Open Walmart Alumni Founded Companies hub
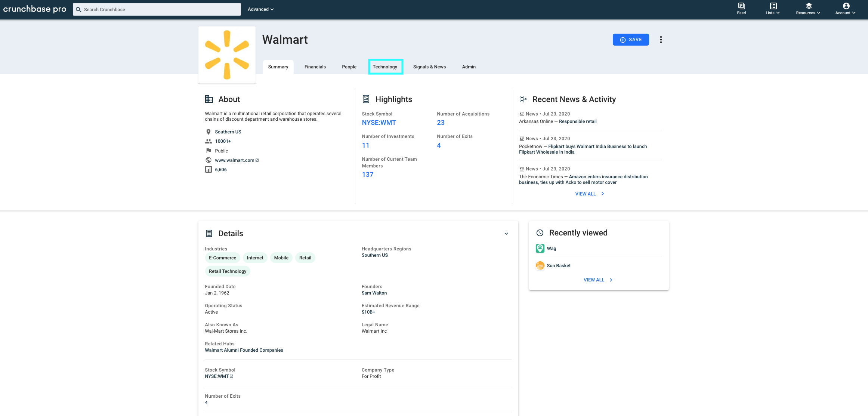The image size is (868, 416). pyautogui.click(x=244, y=350)
